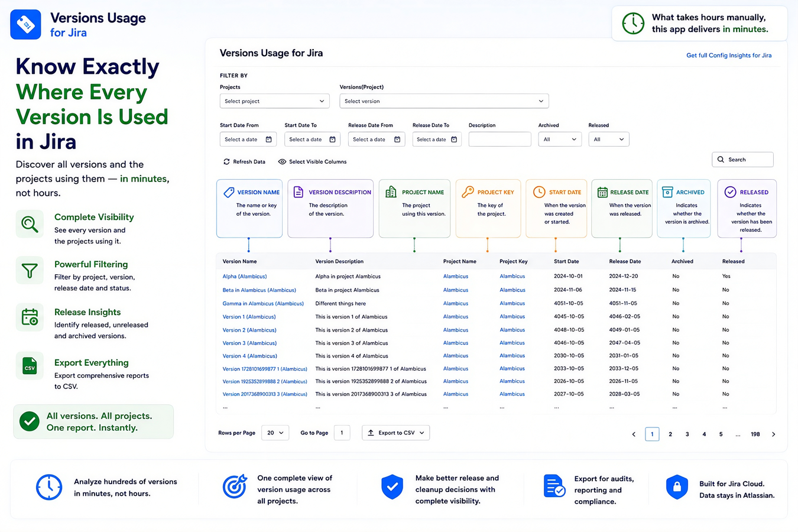The width and height of the screenshot is (798, 532).
Task: Select page 5 in pagination
Action: pos(721,434)
